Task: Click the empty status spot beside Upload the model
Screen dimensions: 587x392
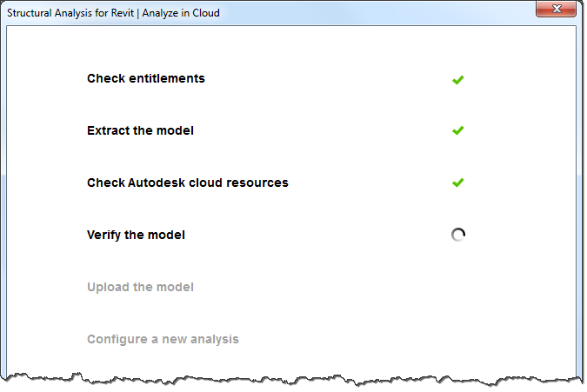Action: tap(458, 287)
